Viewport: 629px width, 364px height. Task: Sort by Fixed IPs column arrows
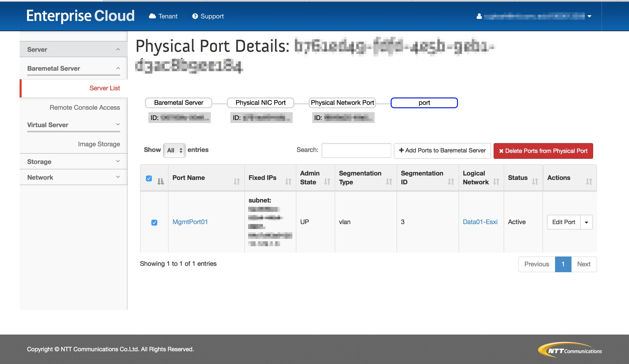tap(288, 181)
